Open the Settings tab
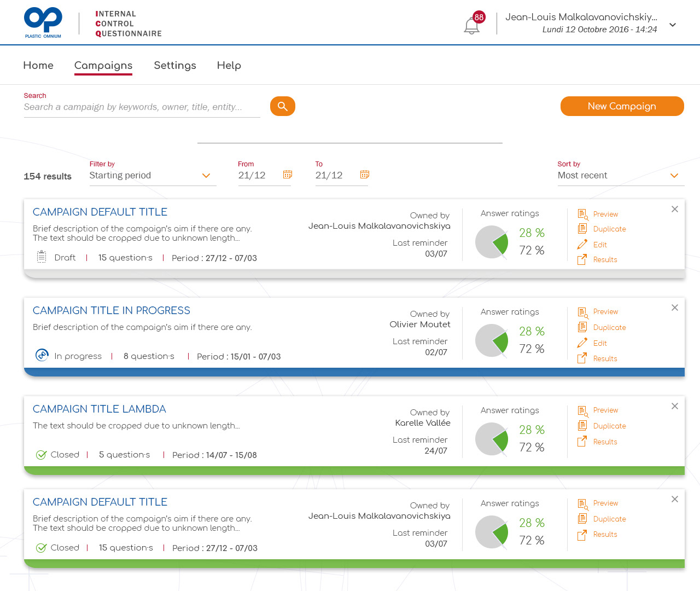 (175, 66)
